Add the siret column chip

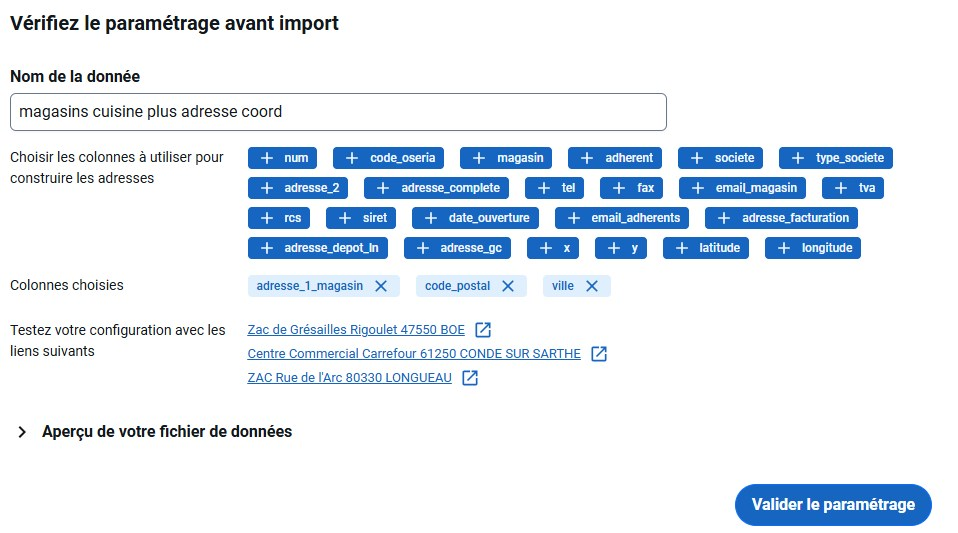(x=363, y=218)
